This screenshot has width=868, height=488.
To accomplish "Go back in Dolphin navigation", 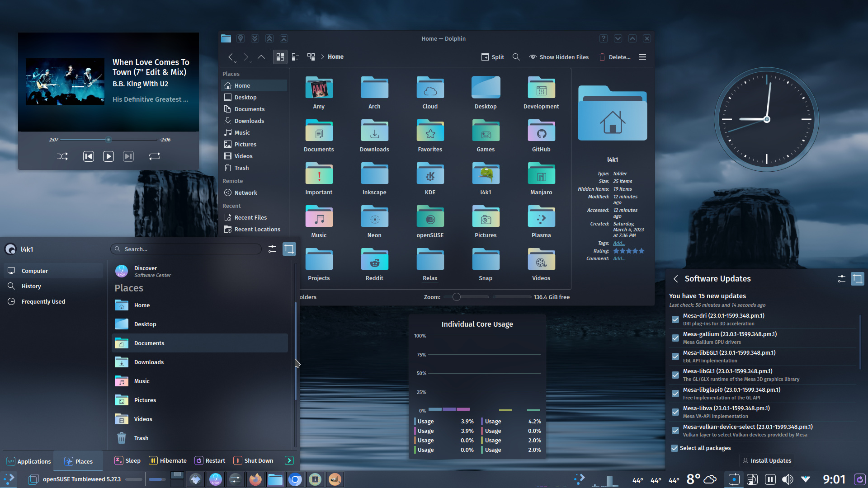I will tap(231, 57).
